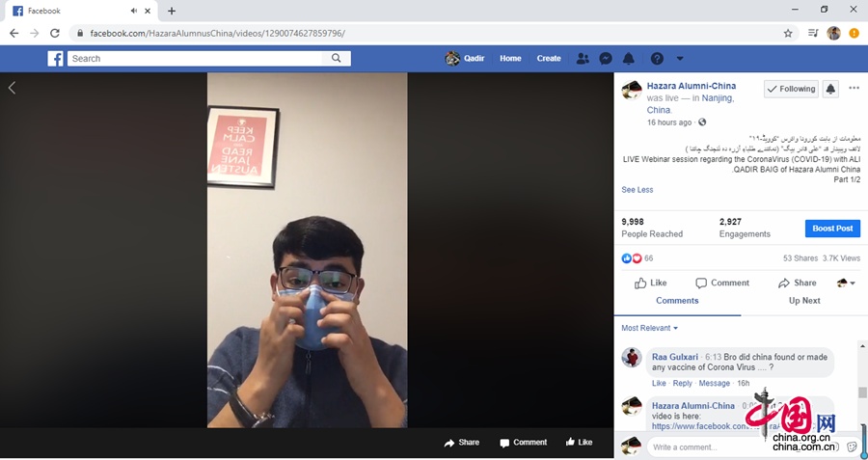
Task: Reload the page with refresh icon
Action: coord(55,33)
